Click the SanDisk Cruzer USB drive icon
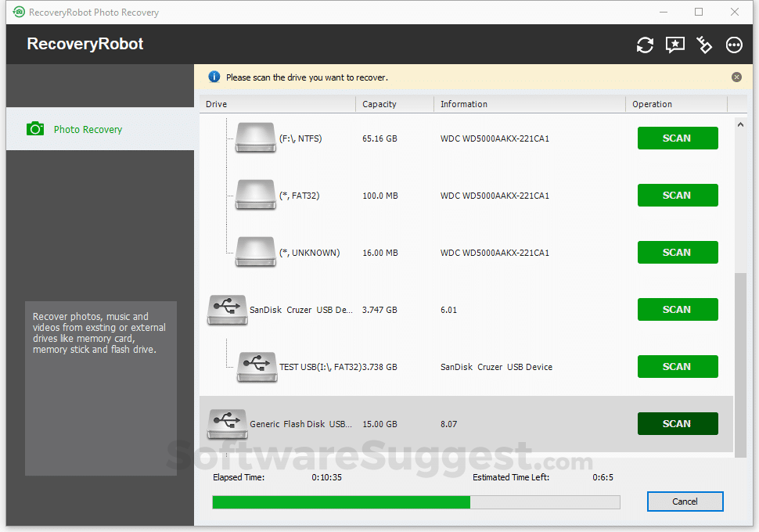 pos(227,309)
